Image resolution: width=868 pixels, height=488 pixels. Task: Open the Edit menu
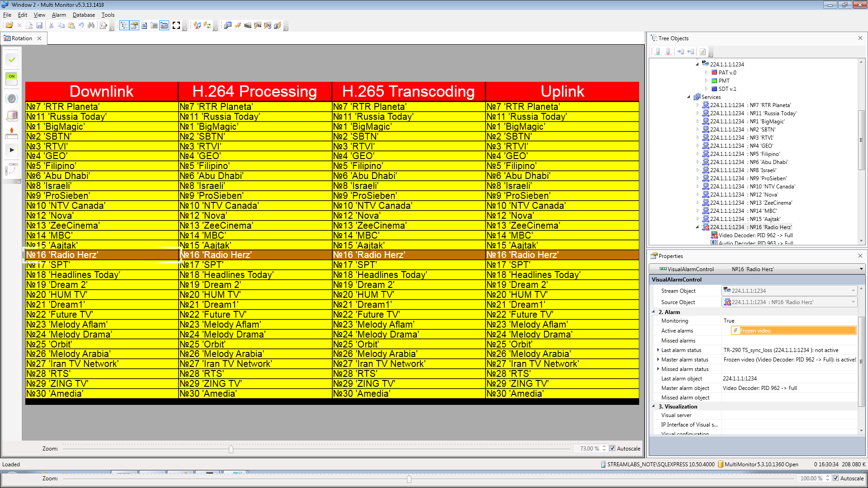click(x=23, y=15)
